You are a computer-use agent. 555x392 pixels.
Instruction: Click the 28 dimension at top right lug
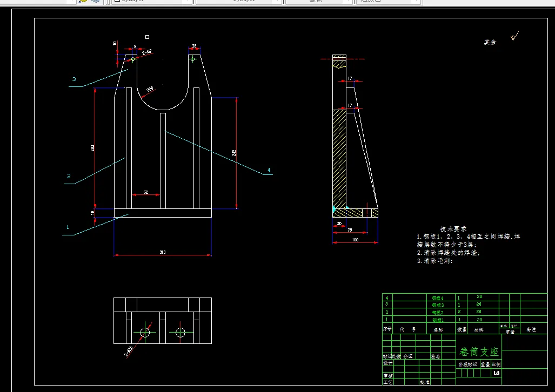(195, 46)
